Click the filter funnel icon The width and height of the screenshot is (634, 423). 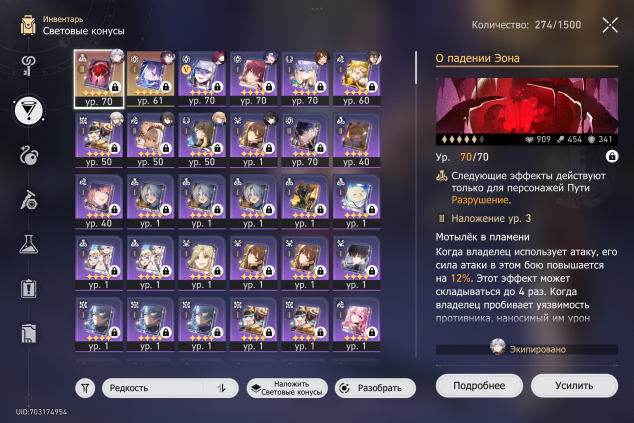85,388
